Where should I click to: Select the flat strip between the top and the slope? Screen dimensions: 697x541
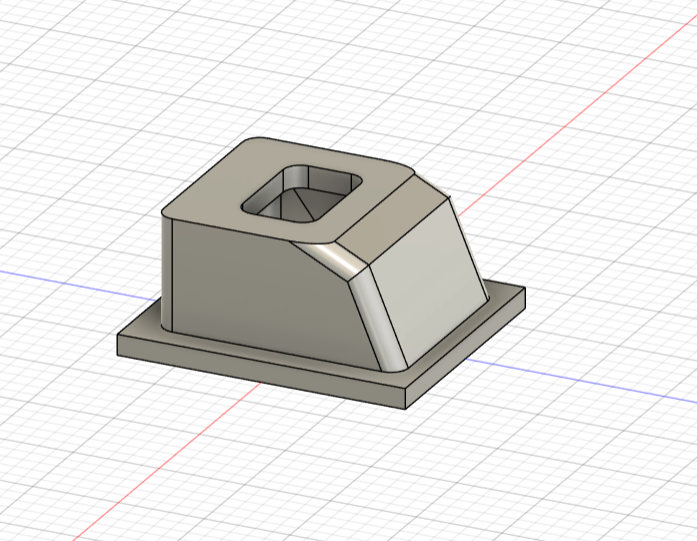click(391, 220)
